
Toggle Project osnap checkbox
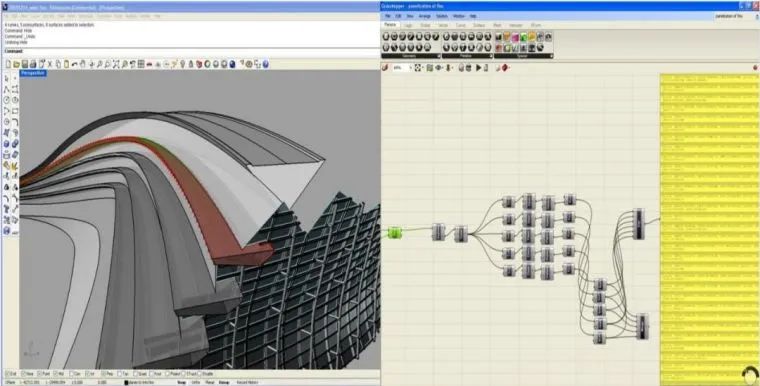167,374
